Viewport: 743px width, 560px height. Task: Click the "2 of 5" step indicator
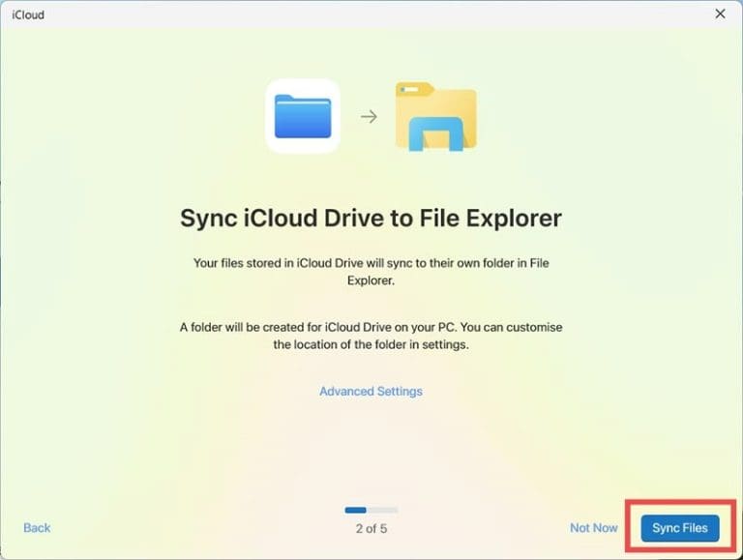click(371, 529)
